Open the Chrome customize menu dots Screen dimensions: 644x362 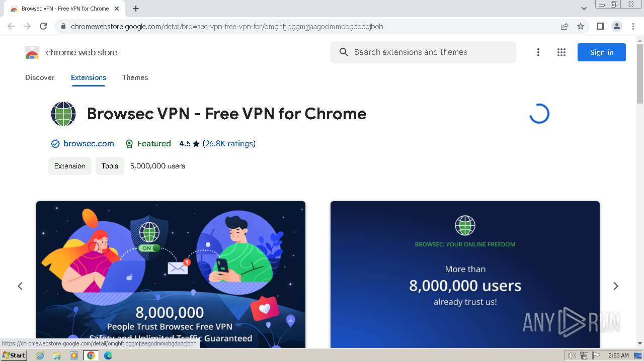pos(633,26)
